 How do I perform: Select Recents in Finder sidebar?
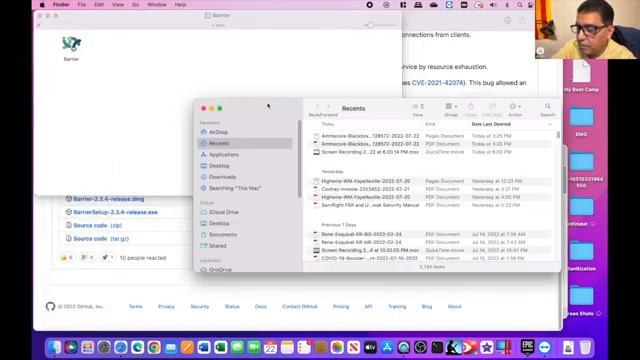(x=245, y=143)
